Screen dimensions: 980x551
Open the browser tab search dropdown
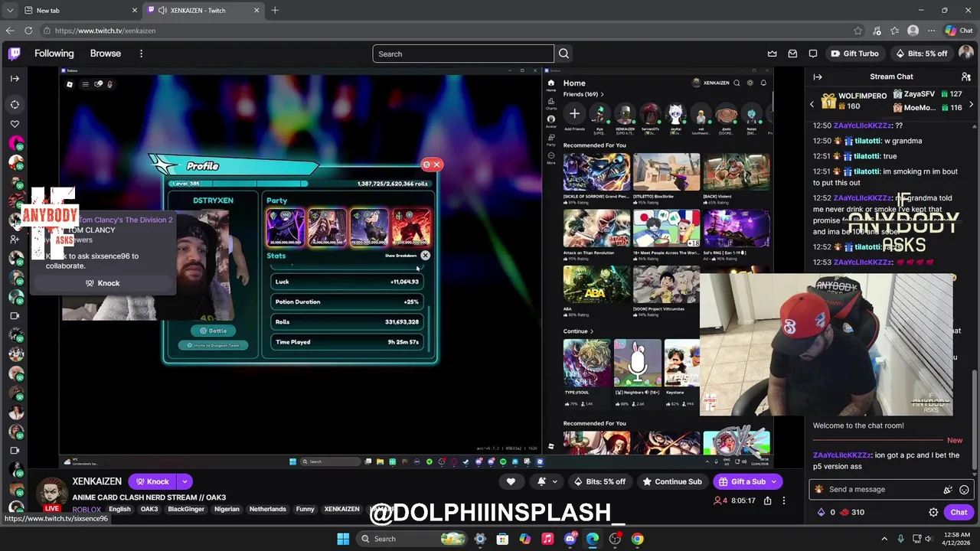(x=9, y=10)
